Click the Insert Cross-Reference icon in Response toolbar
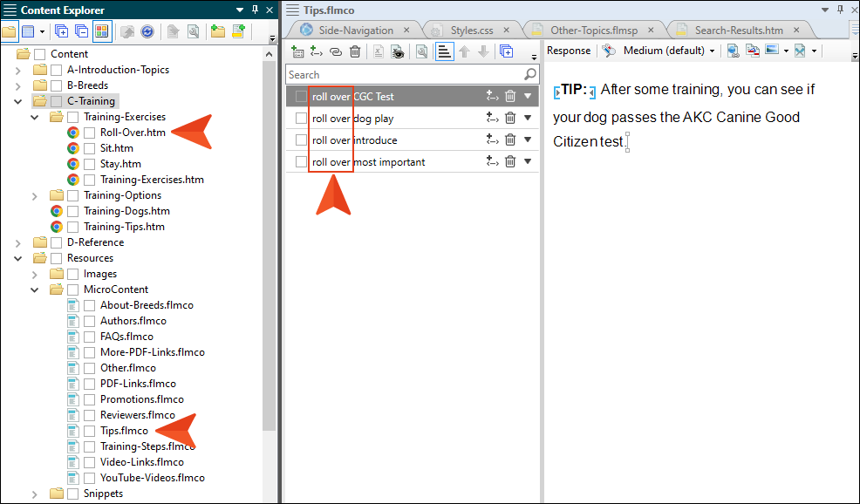860x504 pixels. pyautogui.click(x=753, y=51)
